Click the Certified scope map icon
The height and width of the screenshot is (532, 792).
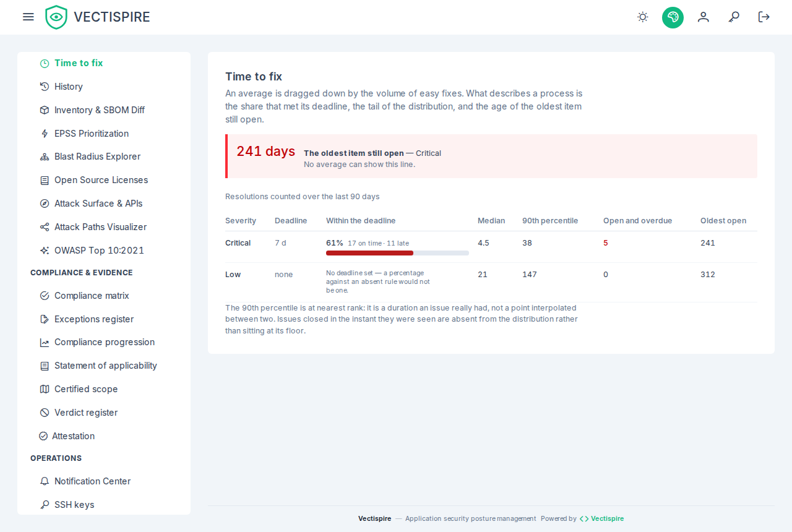(x=45, y=389)
